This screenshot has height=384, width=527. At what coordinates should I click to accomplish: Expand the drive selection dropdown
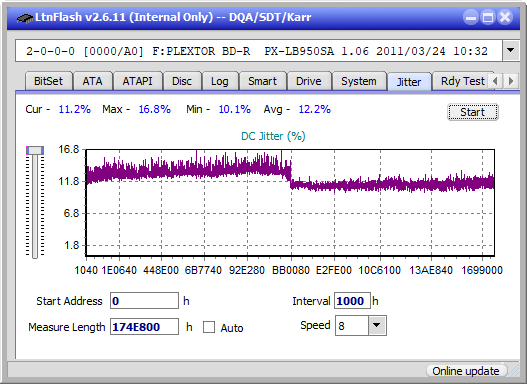coord(511,51)
